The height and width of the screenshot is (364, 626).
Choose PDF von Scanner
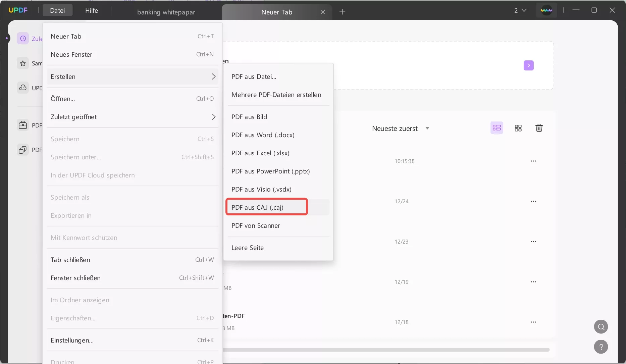[278, 225]
